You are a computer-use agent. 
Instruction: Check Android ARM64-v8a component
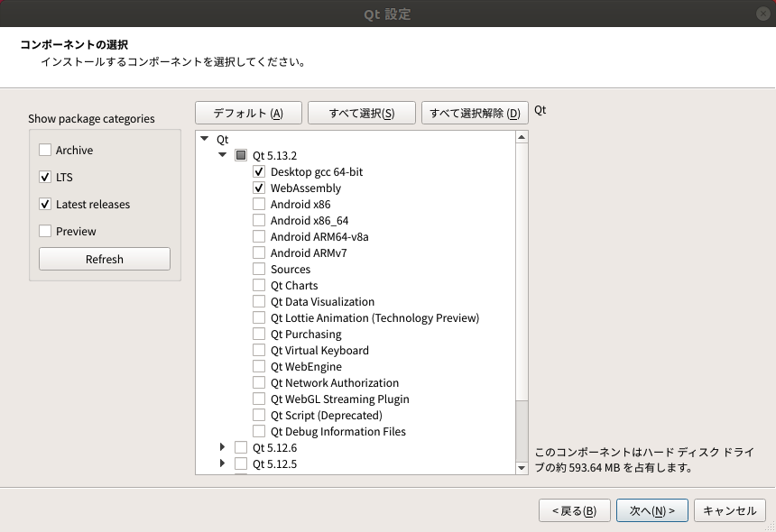pyautogui.click(x=259, y=237)
